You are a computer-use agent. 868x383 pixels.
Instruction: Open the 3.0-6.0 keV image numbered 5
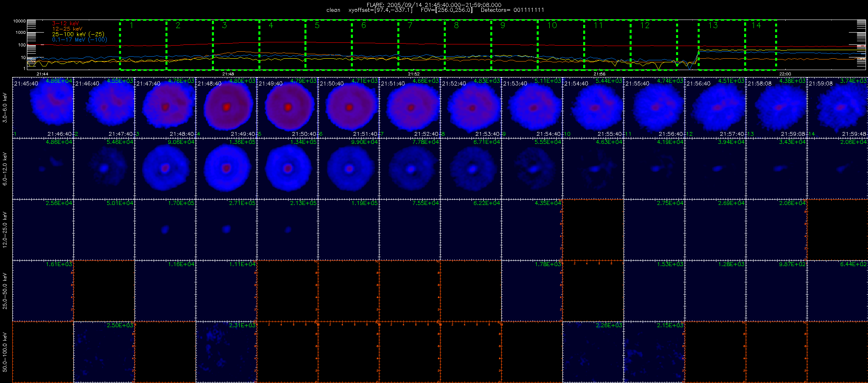(x=288, y=108)
